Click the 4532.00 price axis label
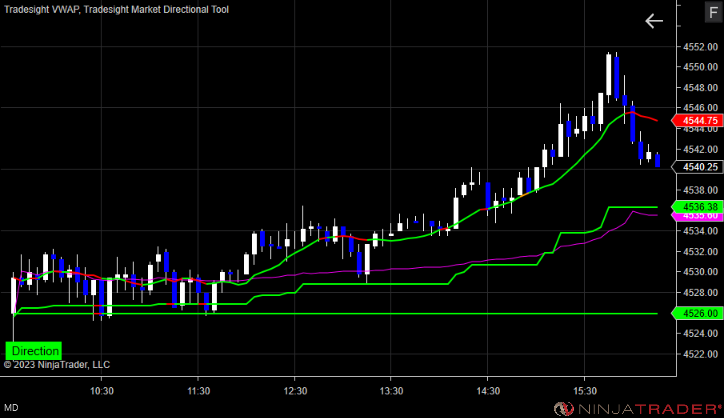 pos(700,251)
